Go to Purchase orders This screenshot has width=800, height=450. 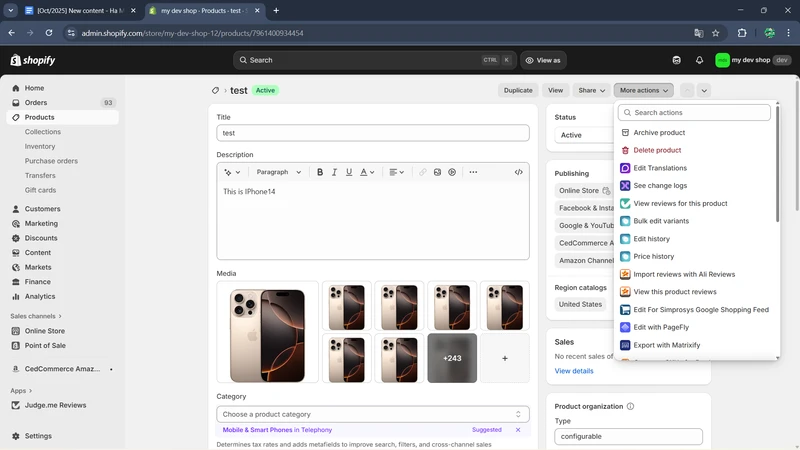point(51,161)
